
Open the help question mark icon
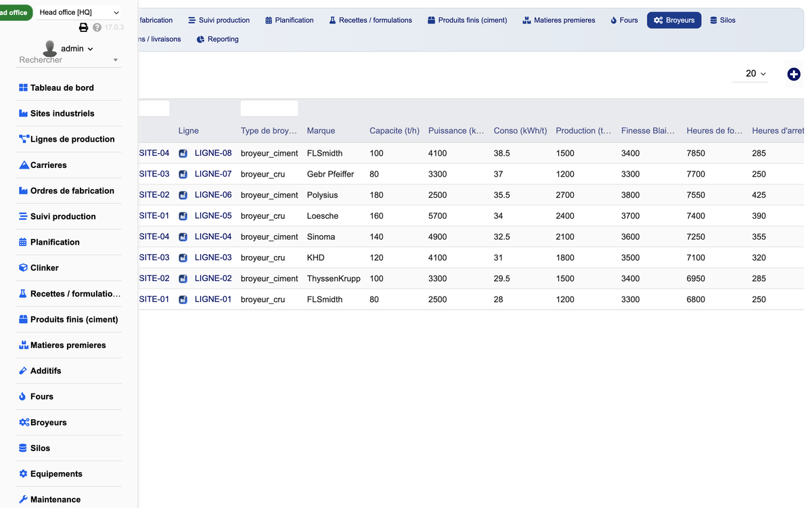97,28
